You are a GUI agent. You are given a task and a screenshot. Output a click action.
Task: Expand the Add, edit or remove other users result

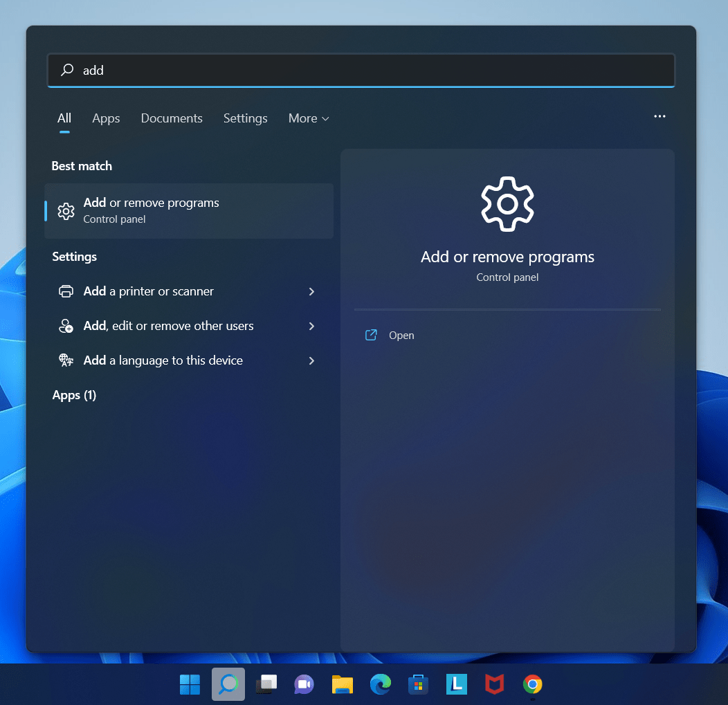pyautogui.click(x=311, y=326)
